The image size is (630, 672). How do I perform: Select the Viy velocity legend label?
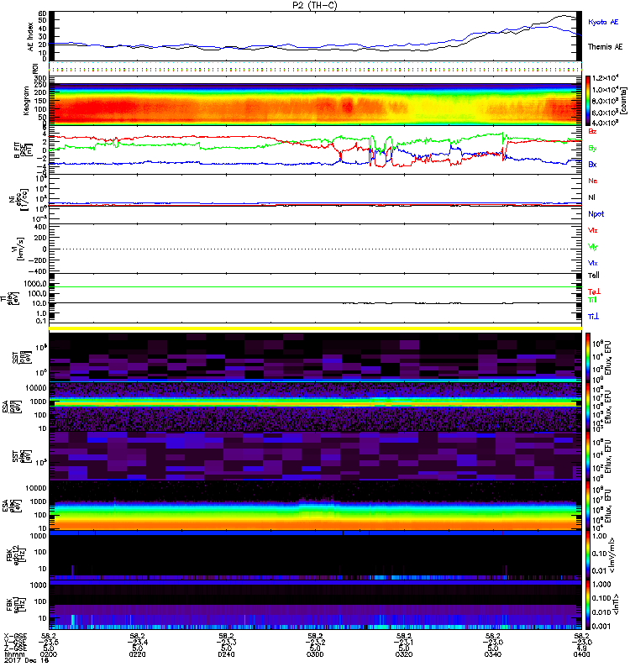[593, 246]
